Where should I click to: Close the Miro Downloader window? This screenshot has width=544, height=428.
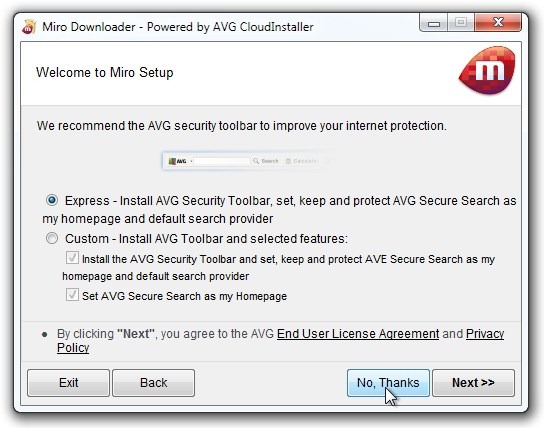[x=498, y=23]
